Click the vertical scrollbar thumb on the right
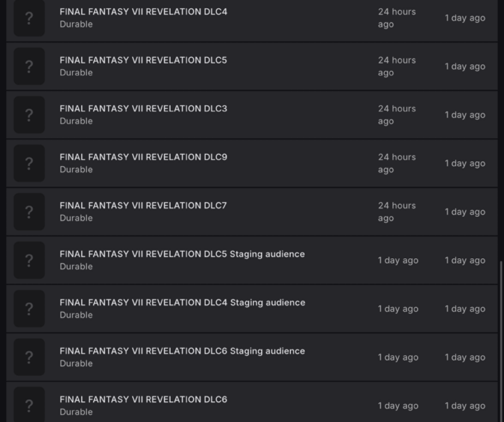This screenshot has width=504, height=422. [x=501, y=341]
